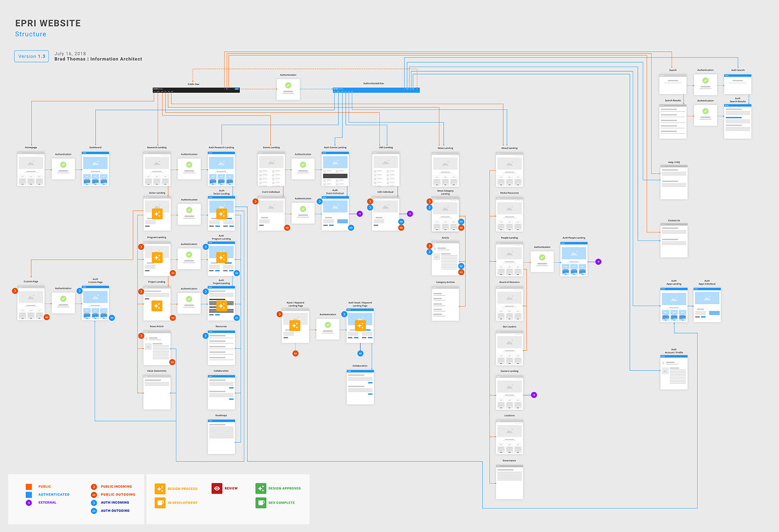Screen dimensions: 779x532
Task: Click the Design Process legend icon
Action: tap(160, 489)
